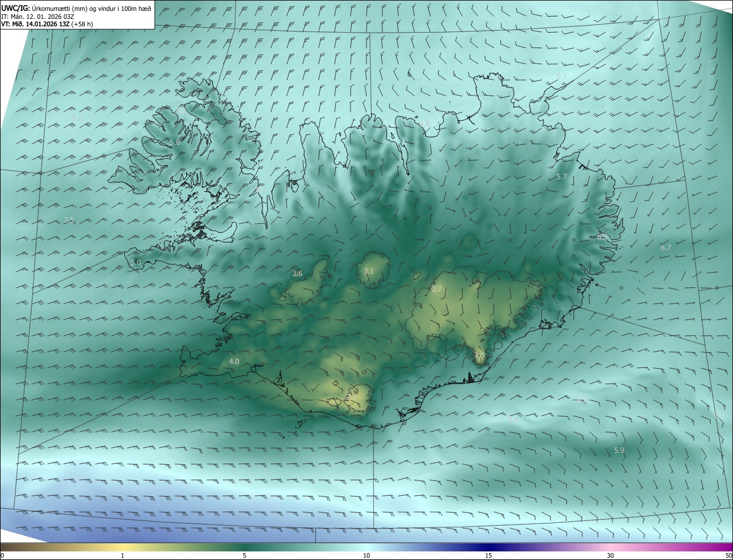
Task: Click the 5.0 value on Snæfellsnes peninsula
Action: [136, 262]
